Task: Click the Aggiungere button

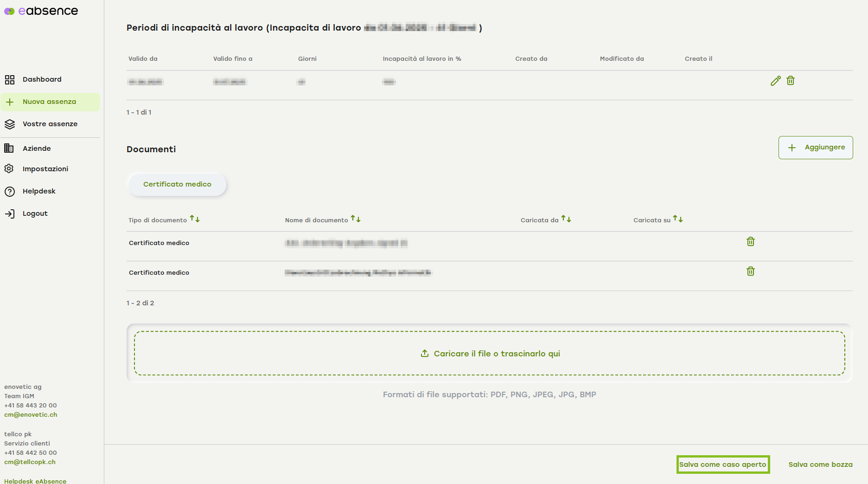Action: (x=815, y=148)
